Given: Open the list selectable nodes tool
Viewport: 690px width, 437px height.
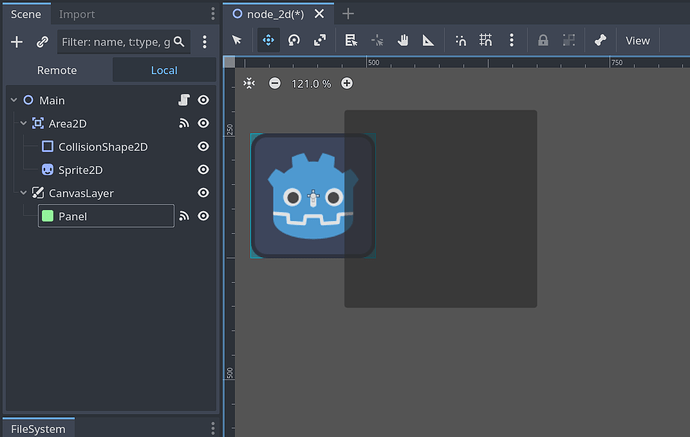Looking at the screenshot, I should (351, 40).
